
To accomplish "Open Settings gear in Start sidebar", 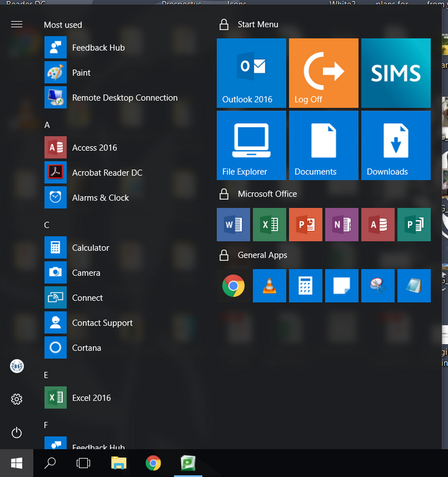I will pyautogui.click(x=17, y=399).
